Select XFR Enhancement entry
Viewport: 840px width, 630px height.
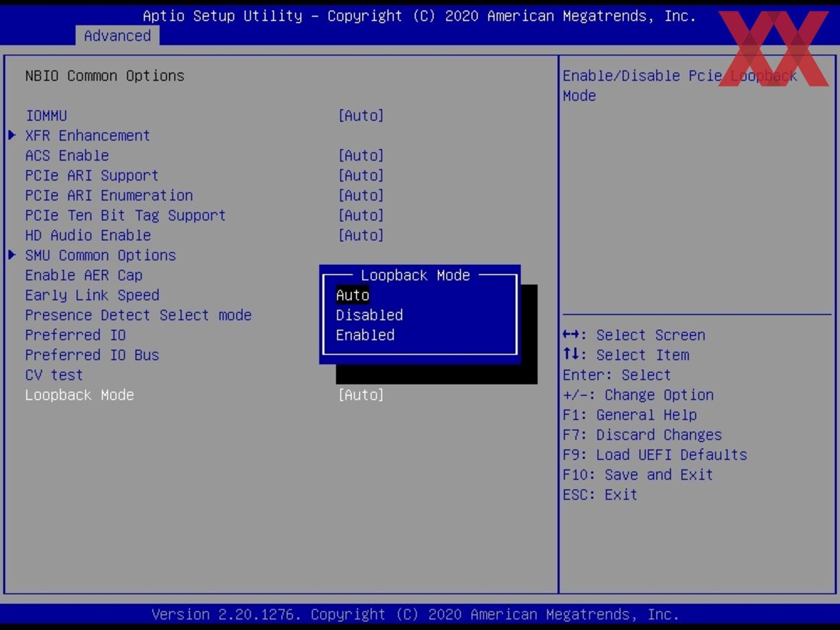88,135
